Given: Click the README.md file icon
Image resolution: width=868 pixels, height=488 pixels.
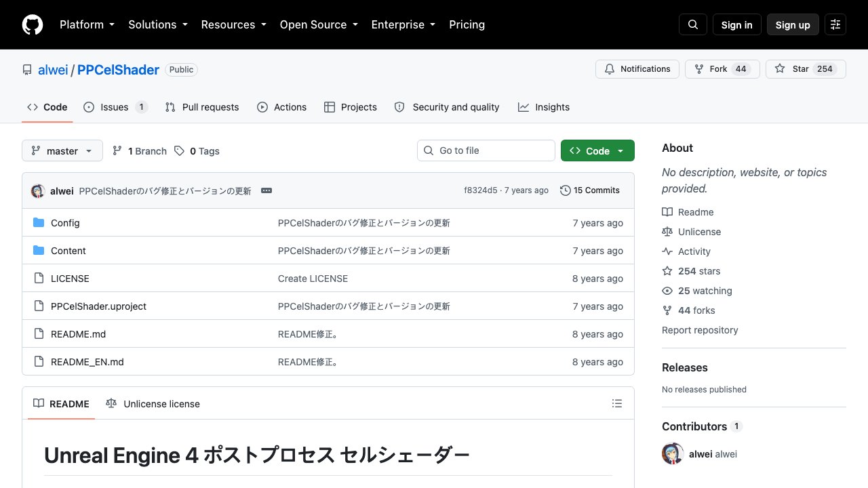Looking at the screenshot, I should click(x=39, y=334).
